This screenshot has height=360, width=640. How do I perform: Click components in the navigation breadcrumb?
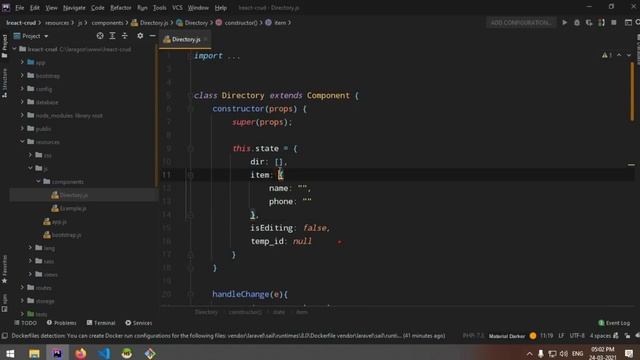[x=107, y=23]
